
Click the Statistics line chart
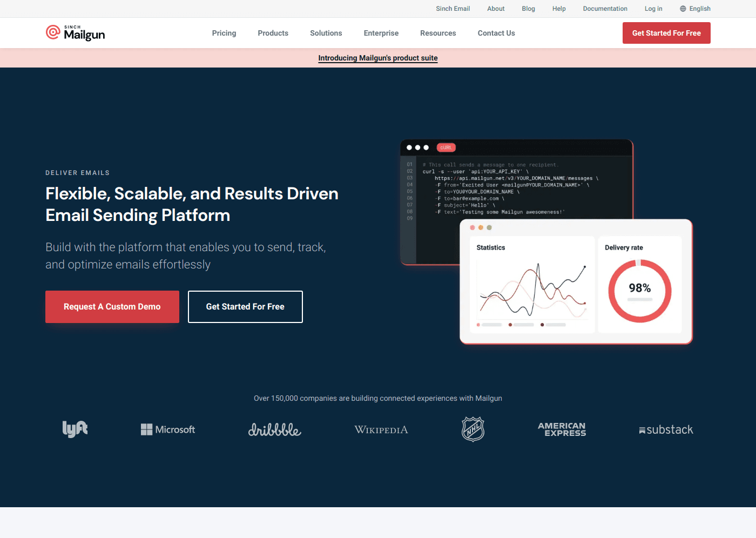pos(532,290)
